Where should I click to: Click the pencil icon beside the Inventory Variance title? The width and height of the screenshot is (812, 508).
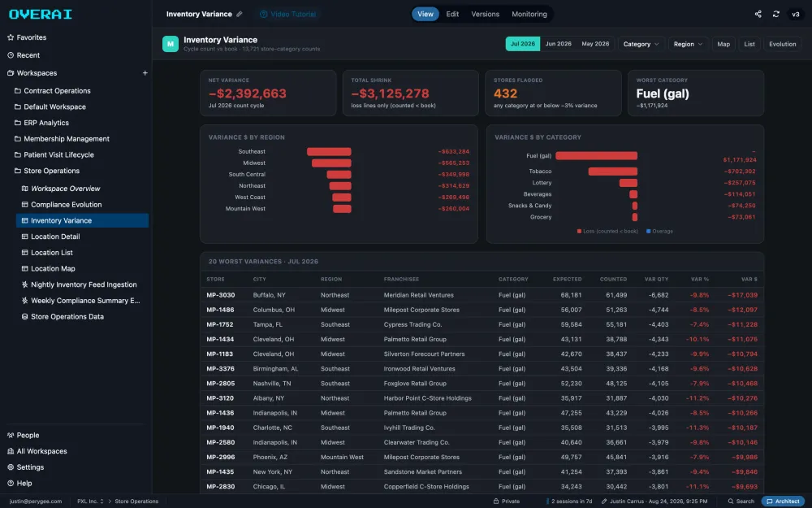tap(240, 14)
